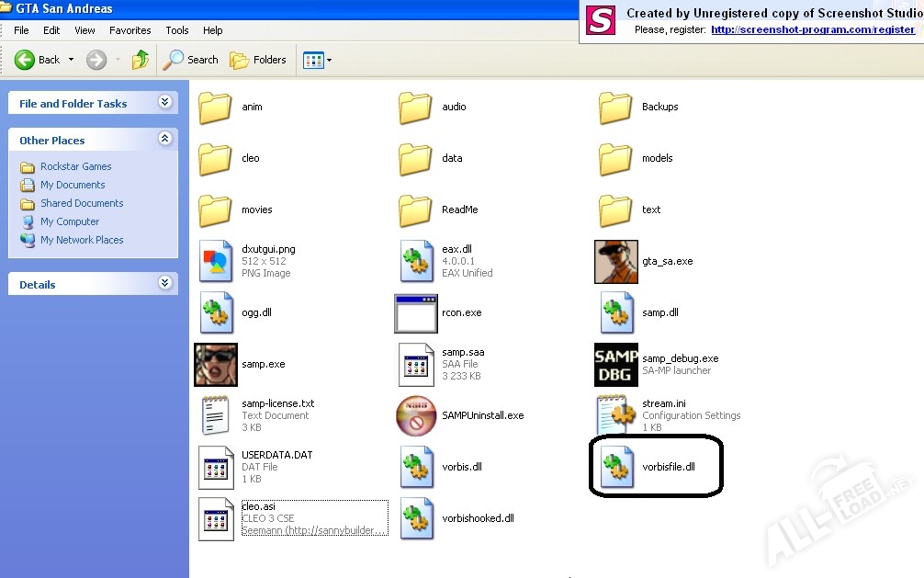Click the vorbisfile.dll file icon
This screenshot has width=924, height=578.
point(616,468)
